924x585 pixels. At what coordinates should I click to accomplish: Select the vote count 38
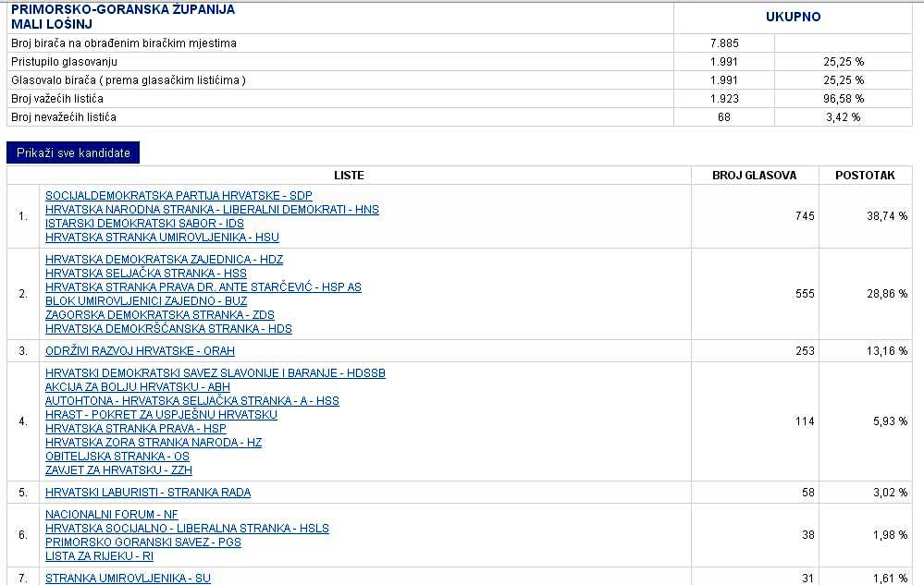(807, 535)
